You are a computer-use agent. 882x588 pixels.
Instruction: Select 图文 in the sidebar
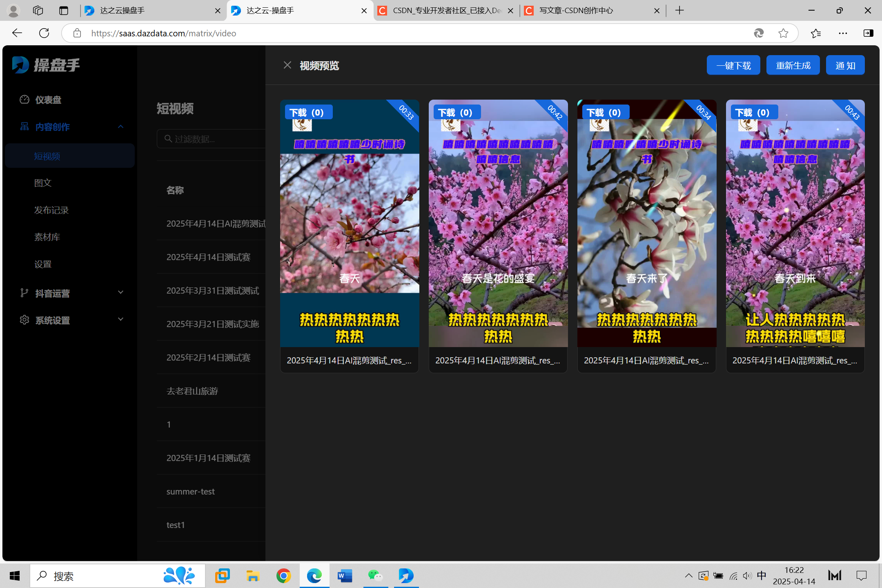pos(43,183)
